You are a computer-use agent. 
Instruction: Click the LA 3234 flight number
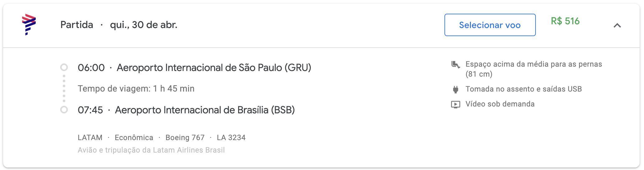pos(231,138)
